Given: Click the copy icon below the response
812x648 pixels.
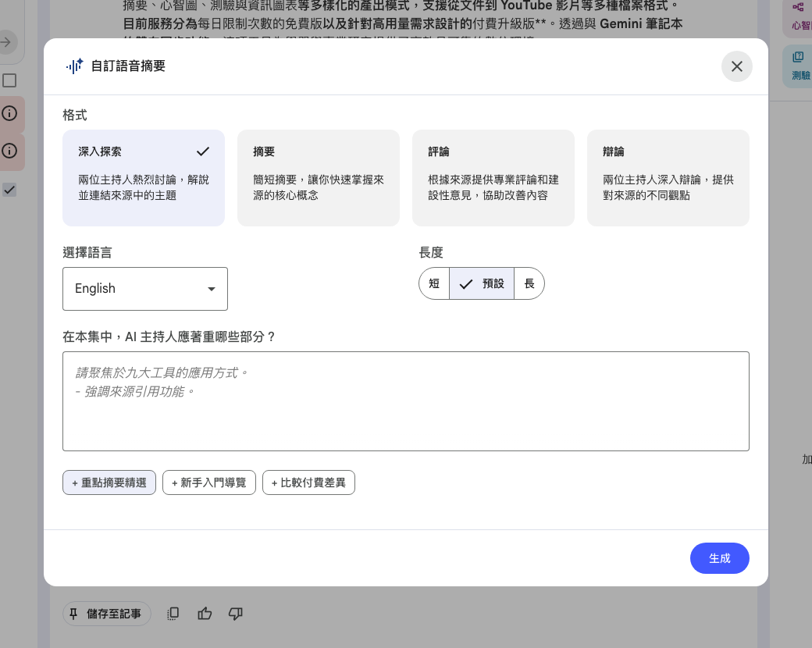Looking at the screenshot, I should pyautogui.click(x=173, y=614).
